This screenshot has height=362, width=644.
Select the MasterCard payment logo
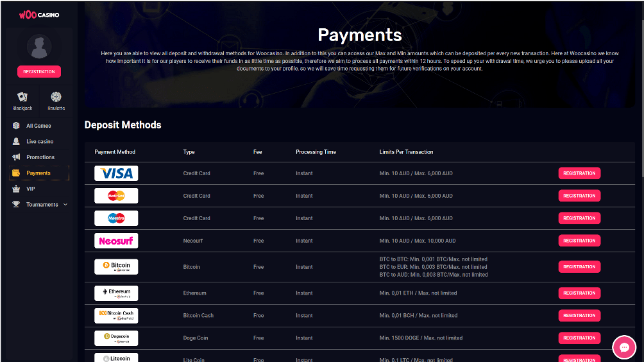click(116, 196)
